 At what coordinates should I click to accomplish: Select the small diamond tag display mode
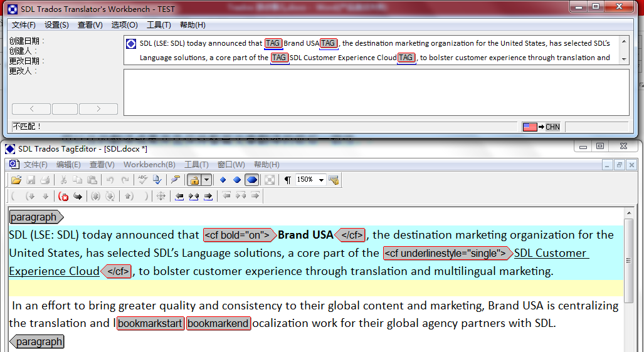pyautogui.click(x=223, y=180)
